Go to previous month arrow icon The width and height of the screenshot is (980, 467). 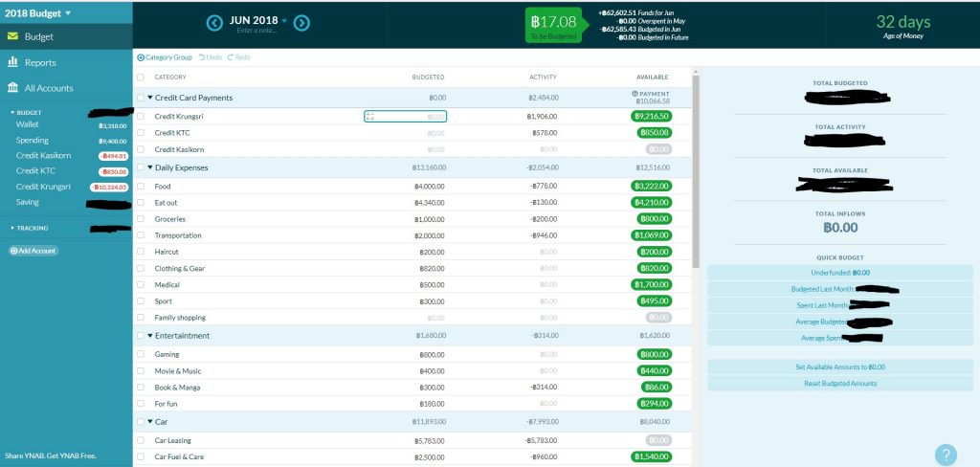click(216, 22)
